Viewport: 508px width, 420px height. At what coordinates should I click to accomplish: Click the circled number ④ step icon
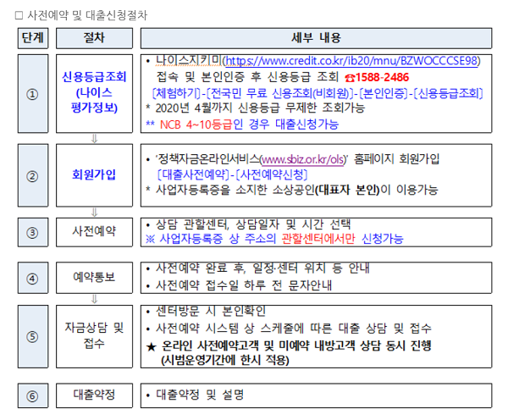[x=31, y=277]
